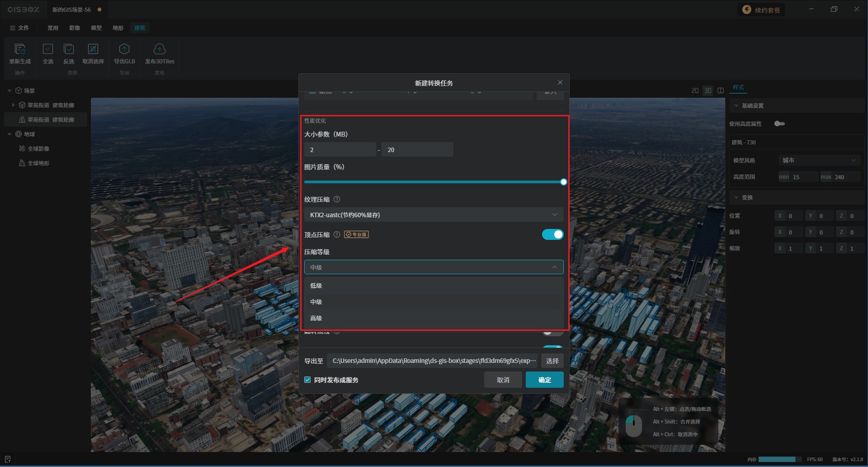The height and width of the screenshot is (467, 868).
Task: Click the 反选 (invert selection) icon
Action: click(x=69, y=49)
